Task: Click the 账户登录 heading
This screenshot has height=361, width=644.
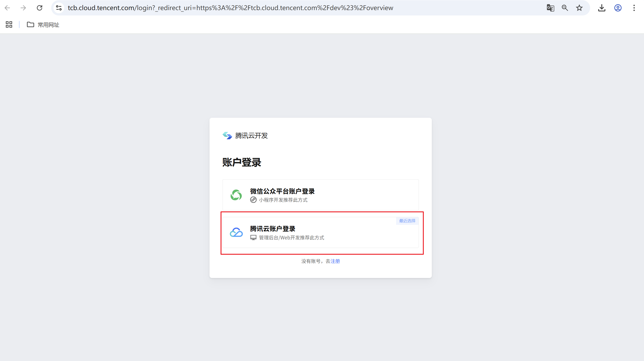Action: (x=242, y=162)
